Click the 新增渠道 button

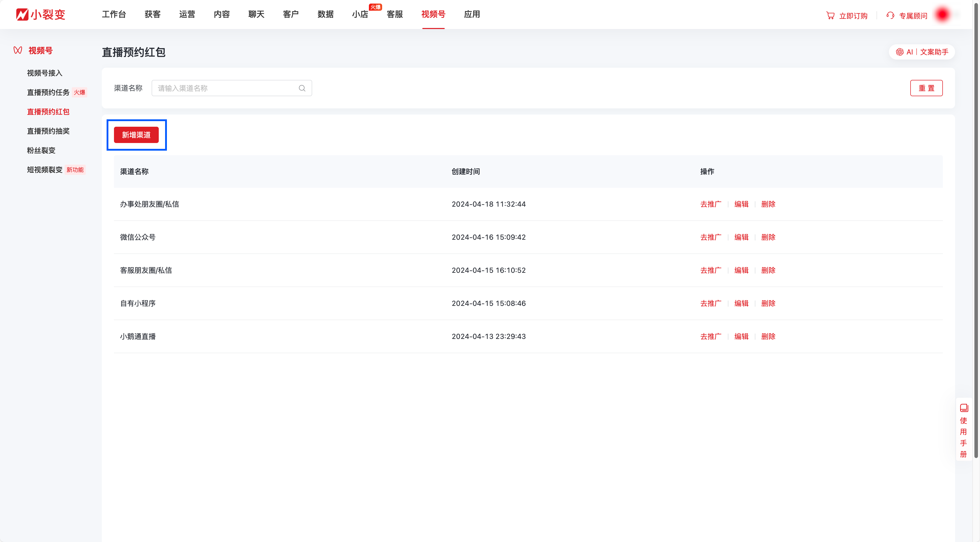[136, 135]
